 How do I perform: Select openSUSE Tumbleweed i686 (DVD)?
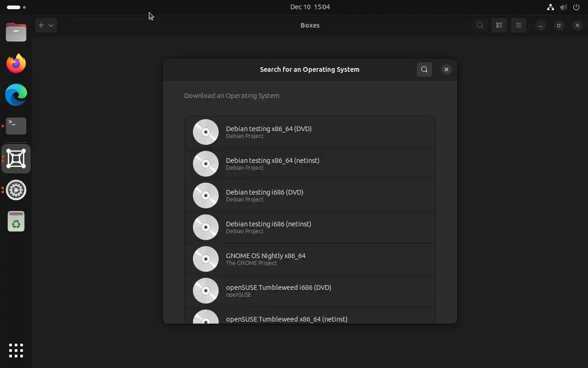pos(310,291)
